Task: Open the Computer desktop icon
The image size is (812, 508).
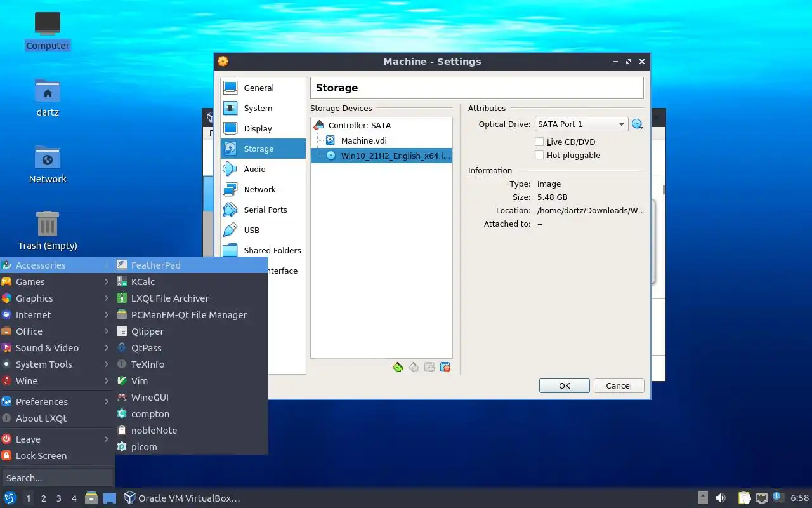Action: tap(48, 31)
